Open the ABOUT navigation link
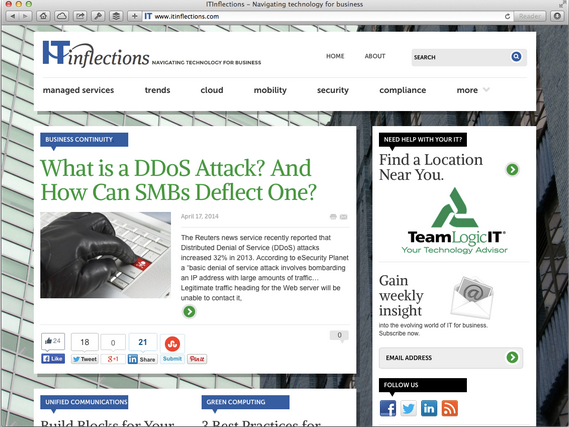This screenshot has height=427, width=569. point(375,56)
